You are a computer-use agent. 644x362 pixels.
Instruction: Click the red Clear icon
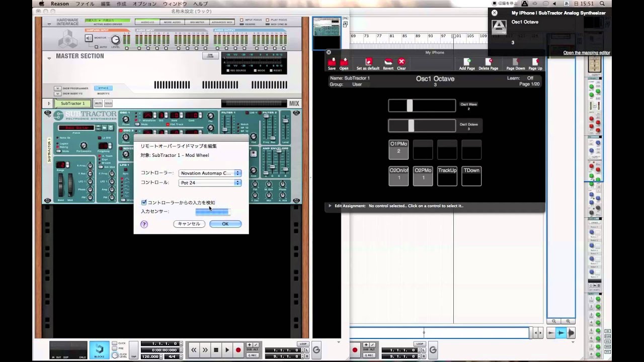(x=401, y=62)
